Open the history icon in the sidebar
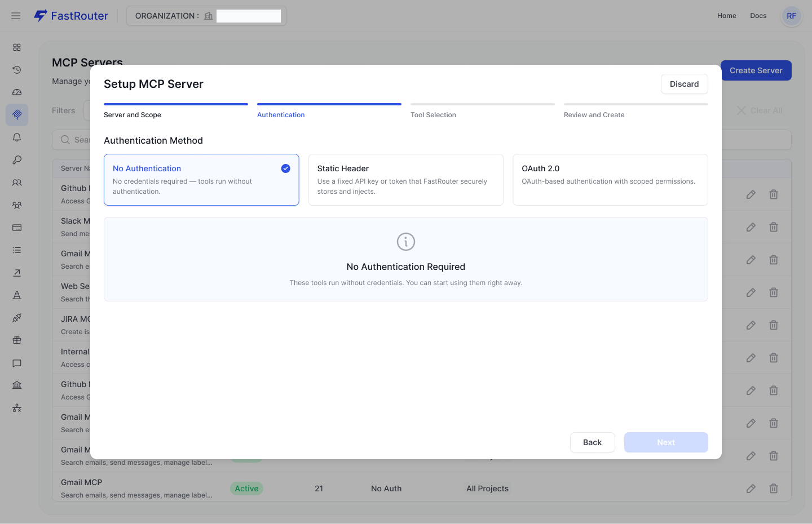This screenshot has height=524, width=812. pyautogui.click(x=16, y=70)
